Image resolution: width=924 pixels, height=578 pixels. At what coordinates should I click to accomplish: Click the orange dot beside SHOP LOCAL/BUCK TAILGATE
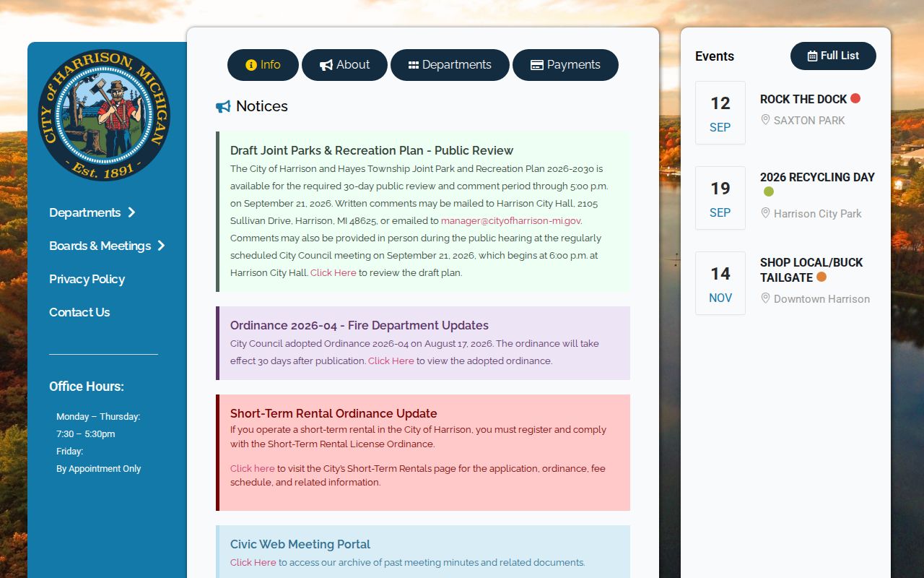pyautogui.click(x=821, y=277)
